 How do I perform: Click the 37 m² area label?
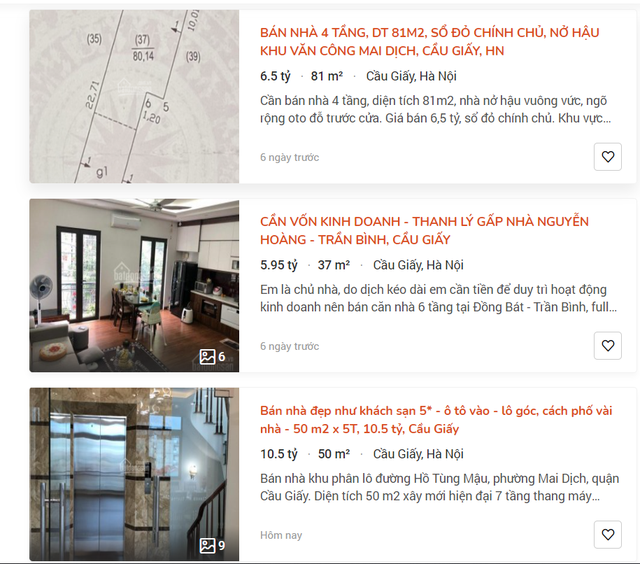tap(334, 265)
